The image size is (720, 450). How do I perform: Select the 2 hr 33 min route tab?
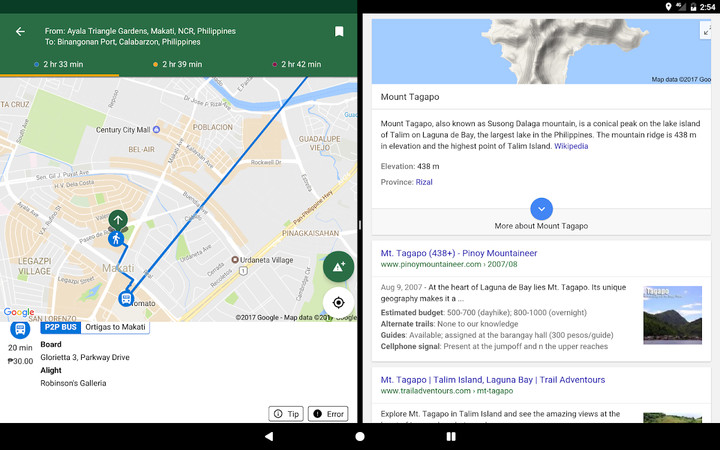click(59, 64)
